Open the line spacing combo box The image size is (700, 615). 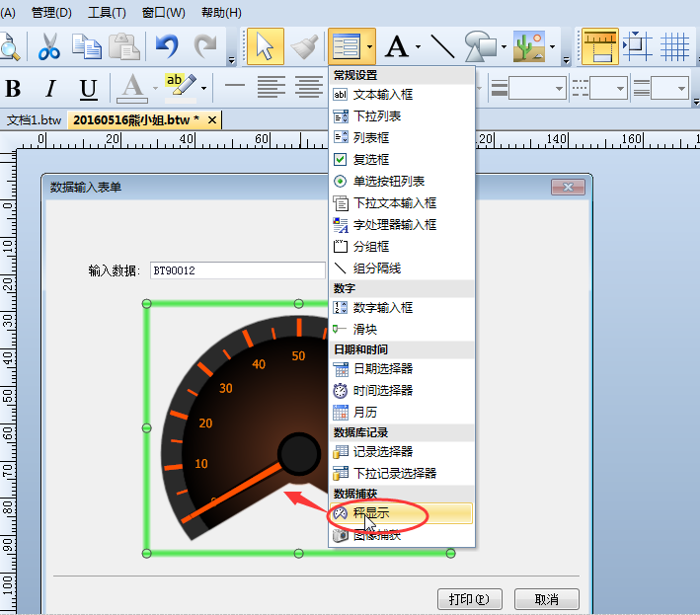[x=669, y=88]
